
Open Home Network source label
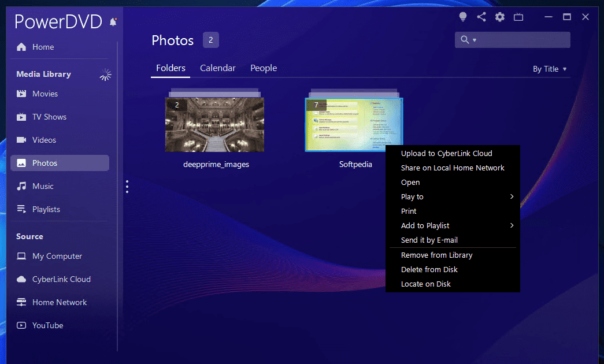pyautogui.click(x=60, y=302)
